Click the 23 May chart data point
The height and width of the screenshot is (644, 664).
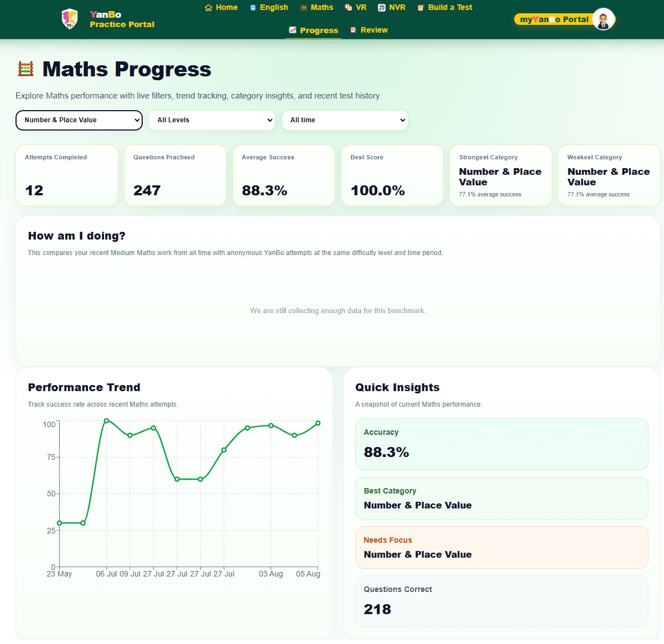[x=60, y=523]
